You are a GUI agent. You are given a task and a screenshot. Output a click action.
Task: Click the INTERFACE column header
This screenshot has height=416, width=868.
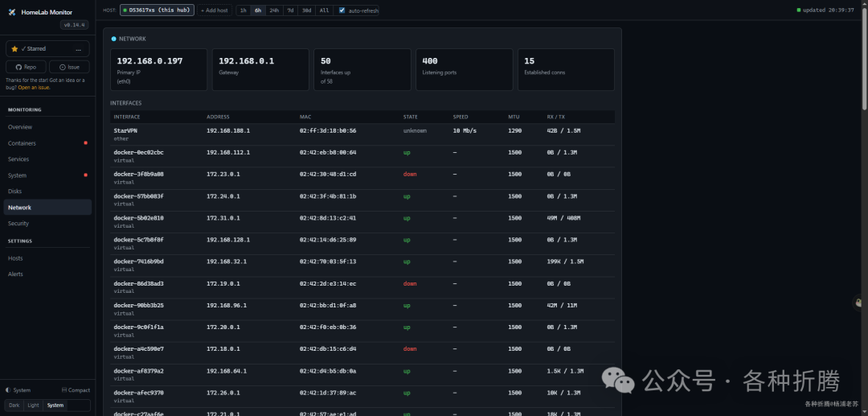pyautogui.click(x=127, y=117)
